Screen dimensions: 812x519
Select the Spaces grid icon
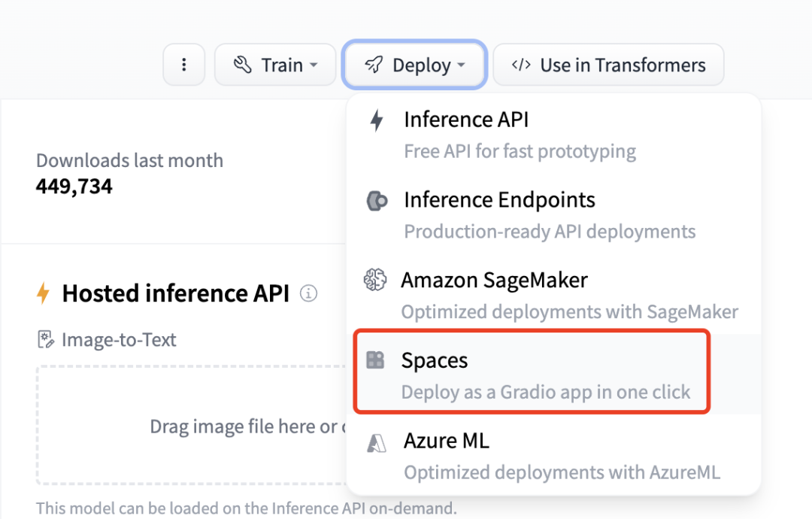tap(377, 360)
